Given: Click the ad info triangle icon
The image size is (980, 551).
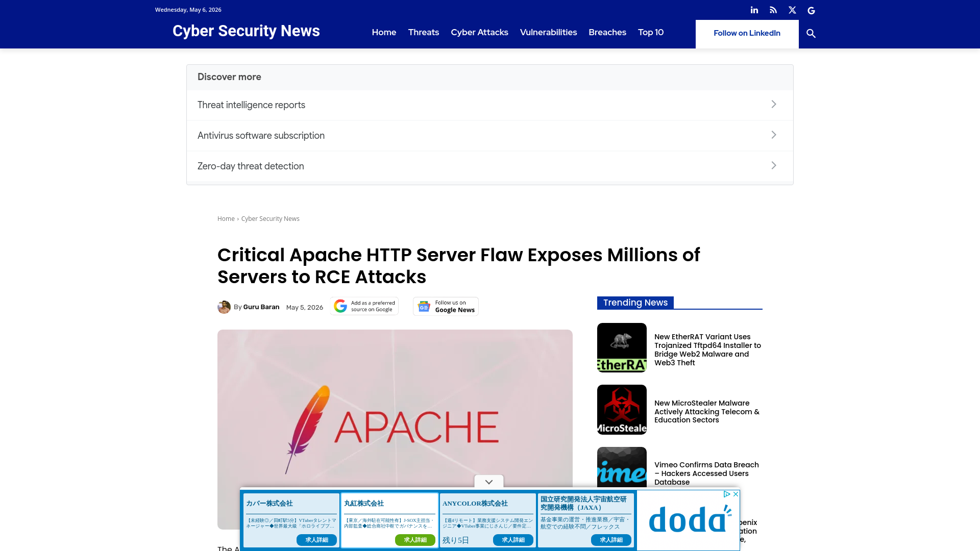Looking at the screenshot, I should click(727, 494).
